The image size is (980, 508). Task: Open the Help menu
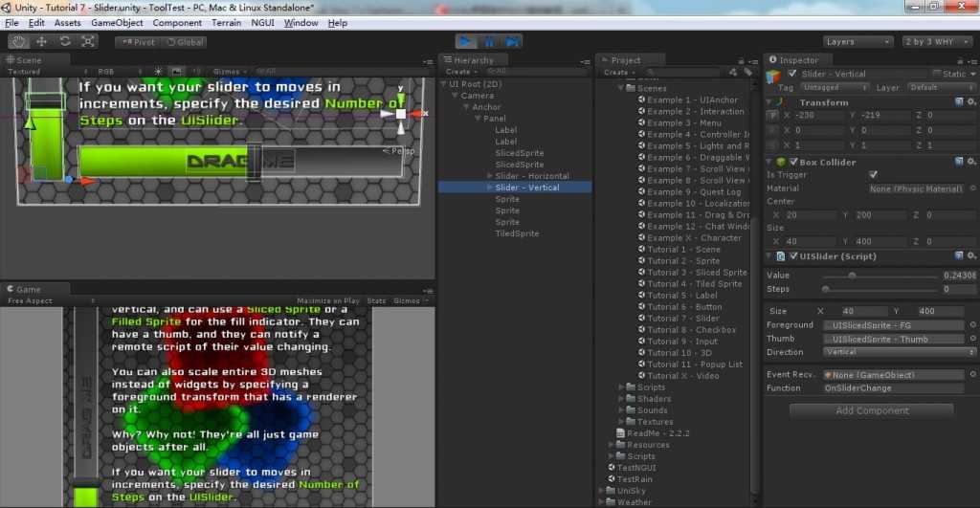[x=338, y=23]
